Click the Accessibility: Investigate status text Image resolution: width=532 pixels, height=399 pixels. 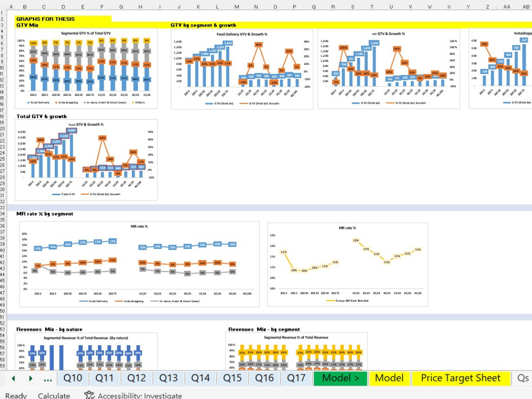(140, 396)
